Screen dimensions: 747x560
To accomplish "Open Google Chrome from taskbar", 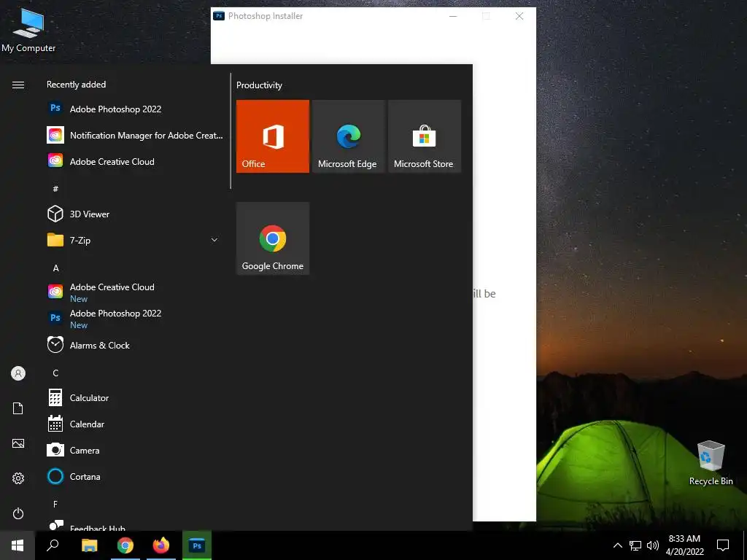I will (125, 545).
